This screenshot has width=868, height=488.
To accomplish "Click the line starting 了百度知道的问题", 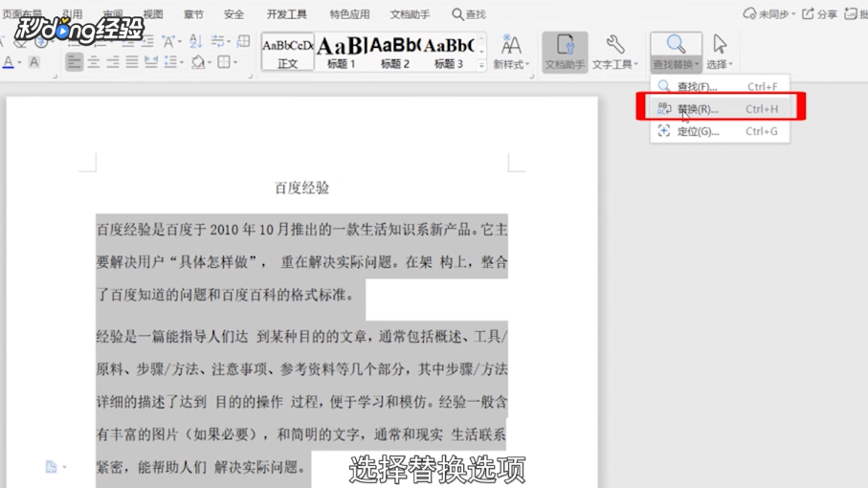I will pyautogui.click(x=226, y=295).
